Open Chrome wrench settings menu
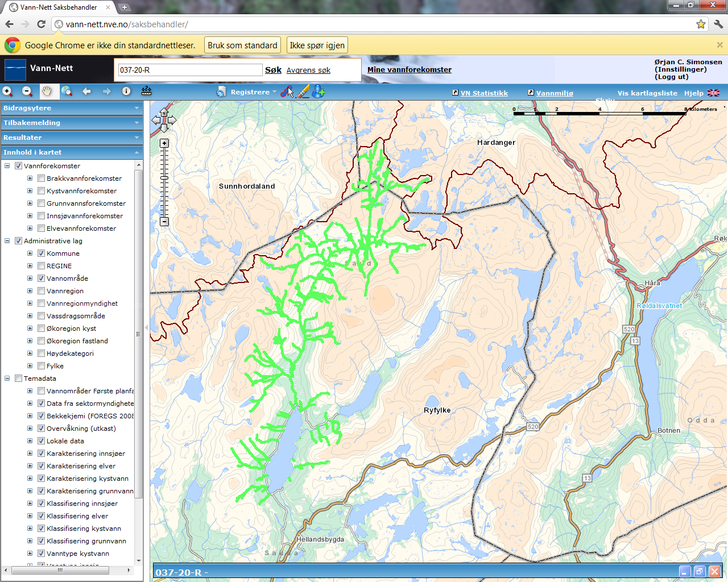728x582 pixels. [718, 24]
